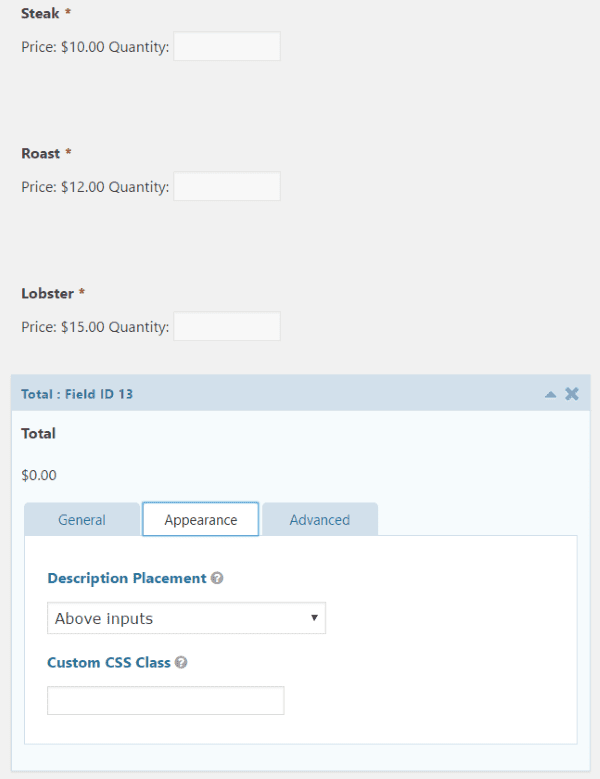Open the Advanced tab
This screenshot has height=779, width=600.
(320, 520)
